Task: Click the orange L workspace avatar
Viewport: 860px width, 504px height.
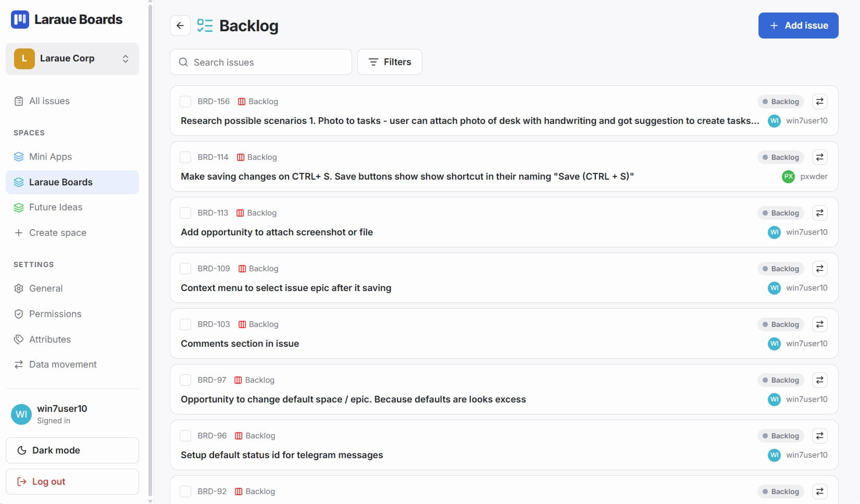Action: coord(24,59)
